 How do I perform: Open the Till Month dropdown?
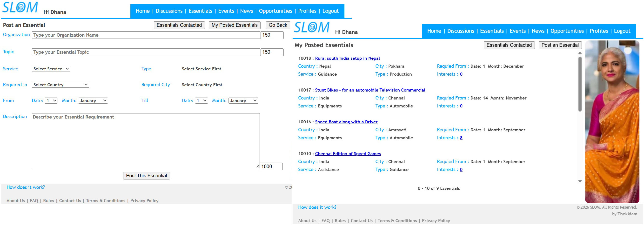[243, 100]
